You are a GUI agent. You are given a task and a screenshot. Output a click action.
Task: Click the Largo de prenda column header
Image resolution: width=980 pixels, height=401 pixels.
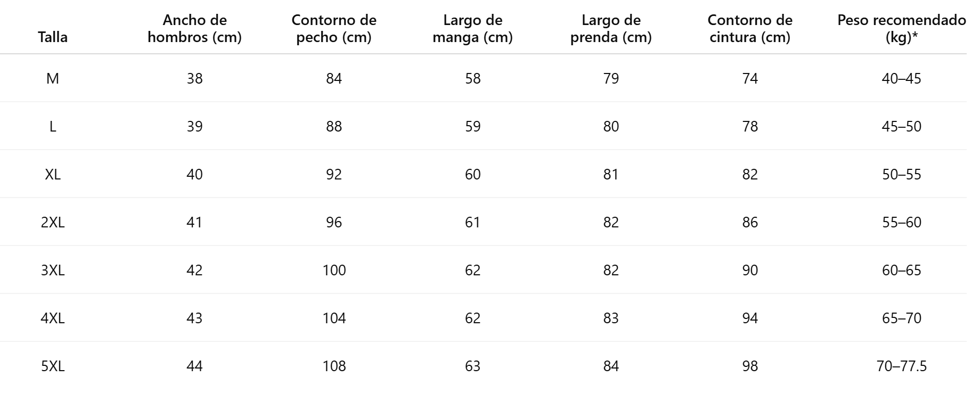tap(611, 29)
